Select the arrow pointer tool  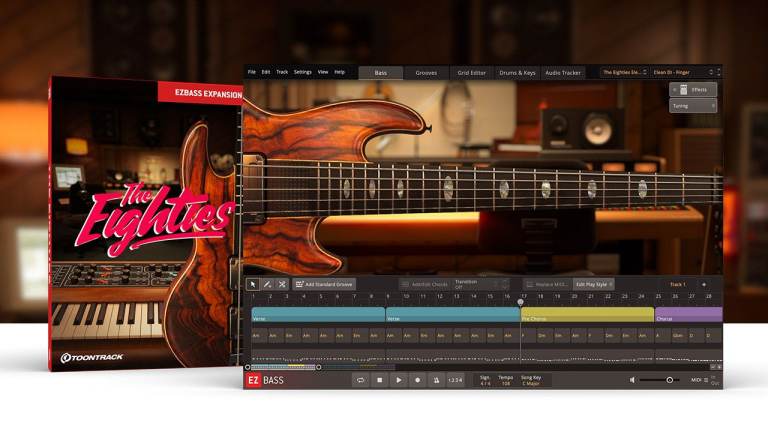point(253,284)
